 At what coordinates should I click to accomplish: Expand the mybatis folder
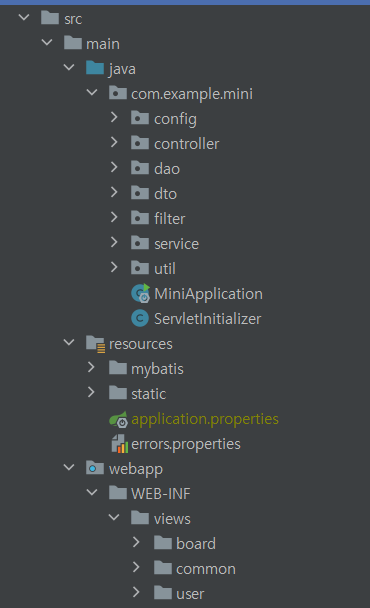(x=91, y=367)
